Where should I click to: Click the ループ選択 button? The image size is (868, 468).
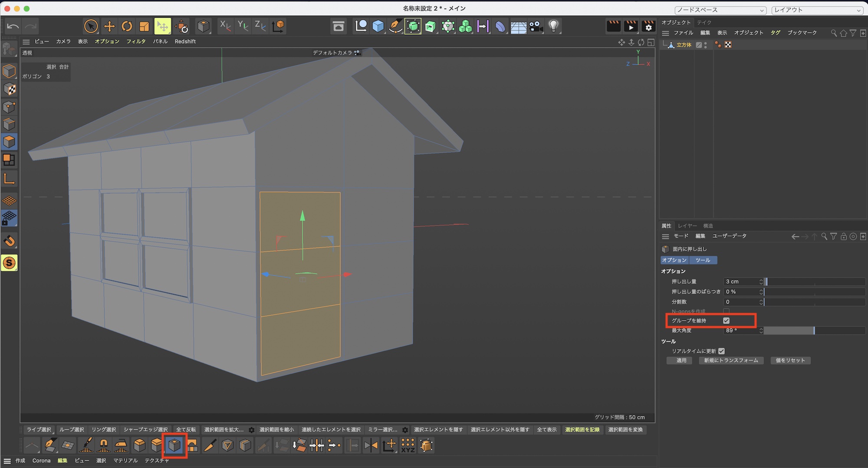click(72, 429)
